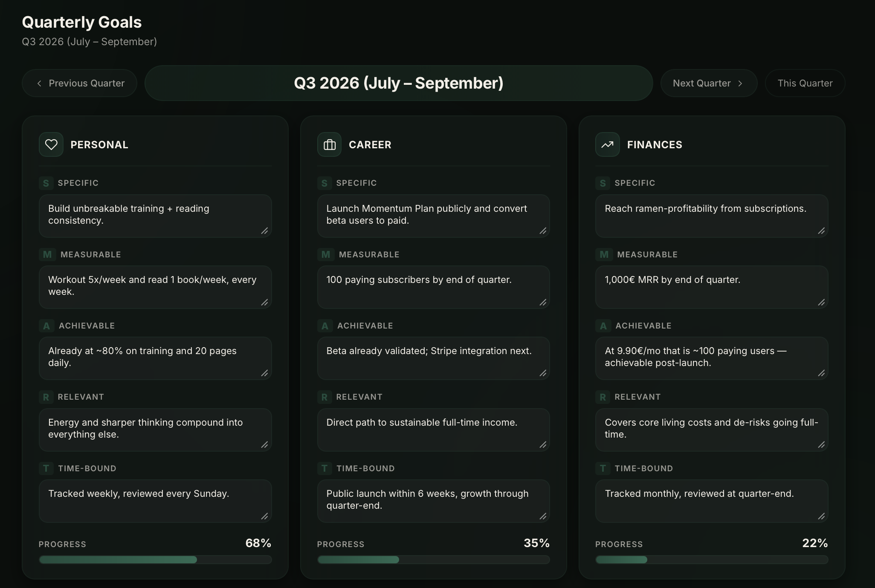Click the Finances trending-up icon

tap(608, 144)
